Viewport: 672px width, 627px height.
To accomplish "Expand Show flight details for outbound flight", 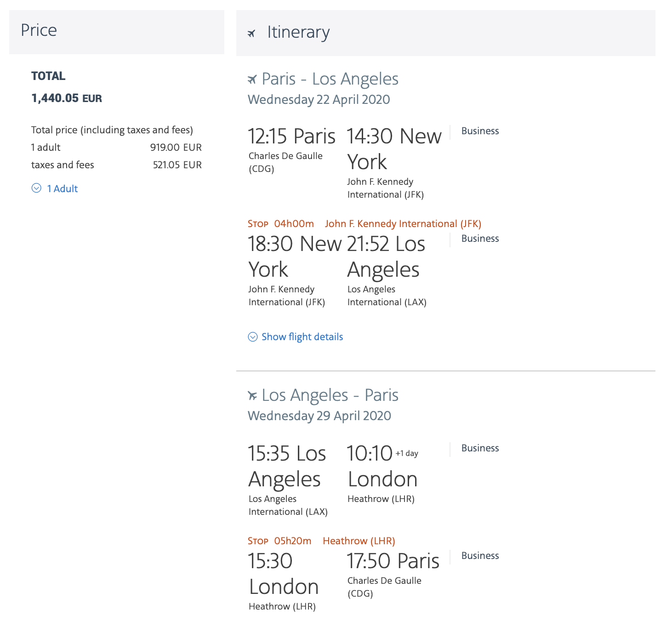I will 302,337.
